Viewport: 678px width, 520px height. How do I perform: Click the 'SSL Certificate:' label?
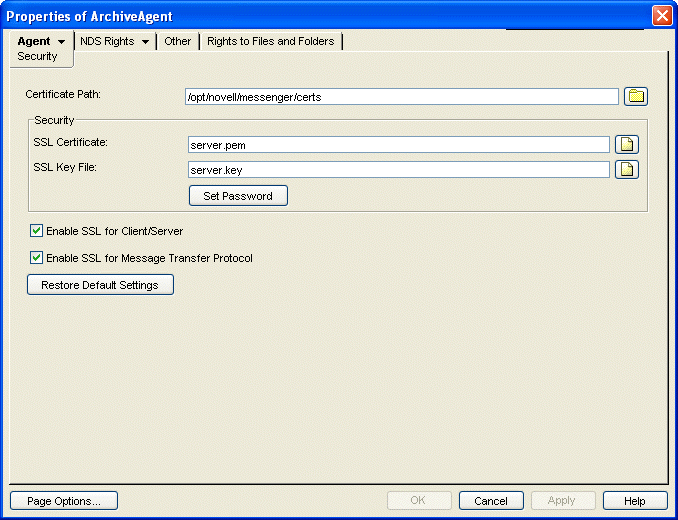[x=70, y=142]
